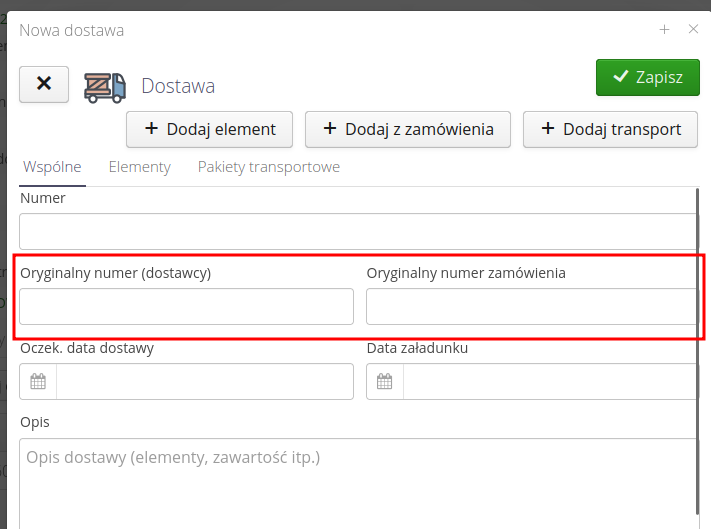Click Oryginalny numer zamówienia field

[530, 307]
